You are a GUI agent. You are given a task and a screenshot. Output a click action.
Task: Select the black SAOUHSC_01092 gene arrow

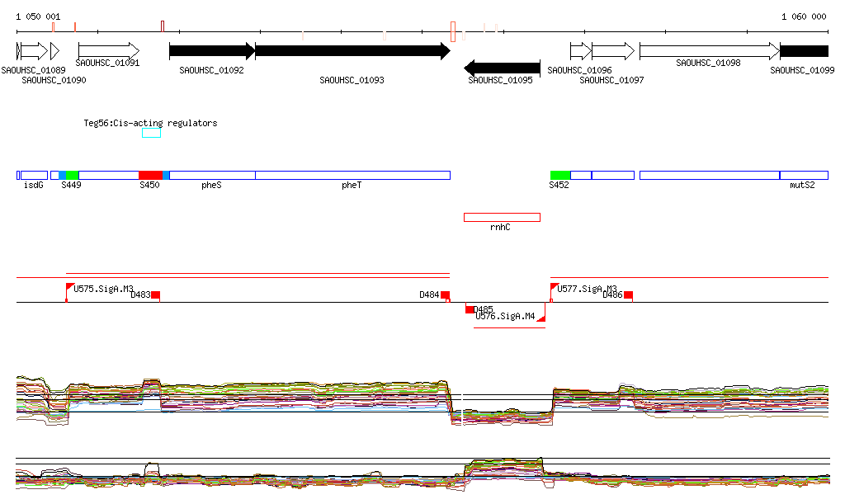[x=212, y=51]
